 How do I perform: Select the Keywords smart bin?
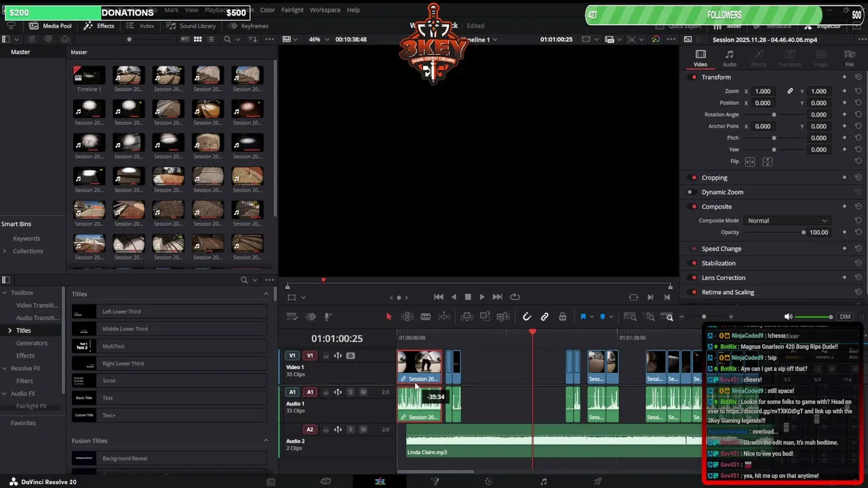pyautogui.click(x=26, y=239)
